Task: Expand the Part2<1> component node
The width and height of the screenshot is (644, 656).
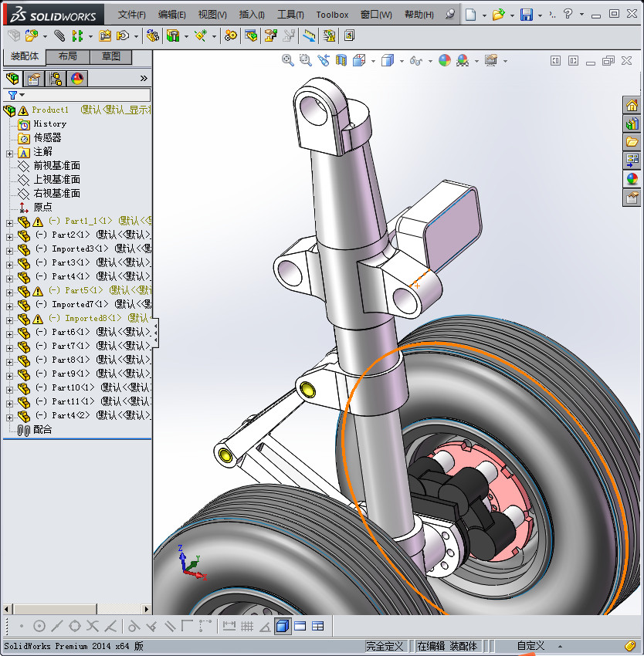Action: click(x=9, y=237)
